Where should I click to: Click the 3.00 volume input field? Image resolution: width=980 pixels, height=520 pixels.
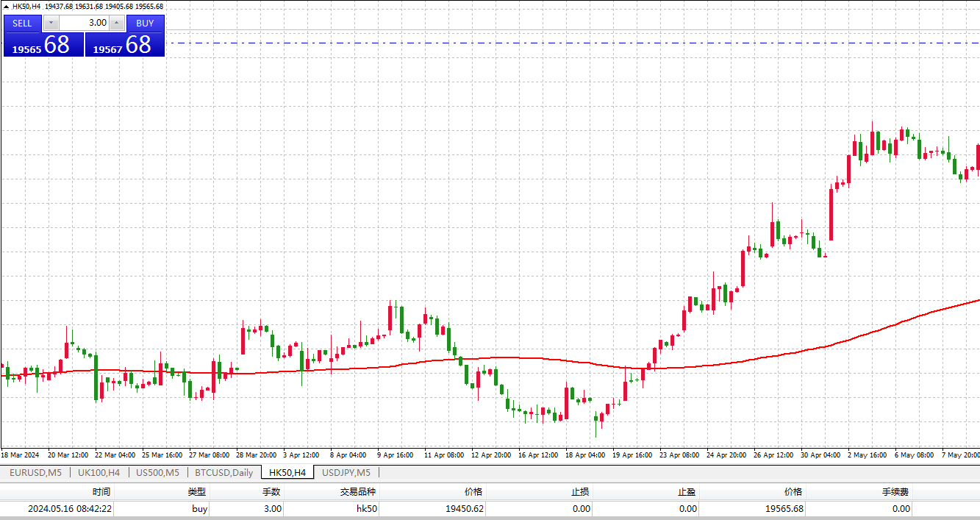84,23
